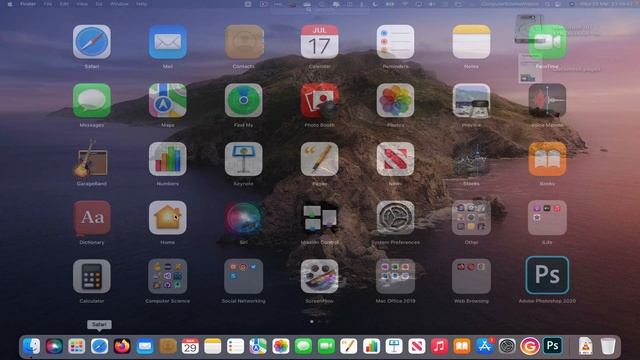
Task: Open FaceTime in the Launchpad grid
Action: 547,42
